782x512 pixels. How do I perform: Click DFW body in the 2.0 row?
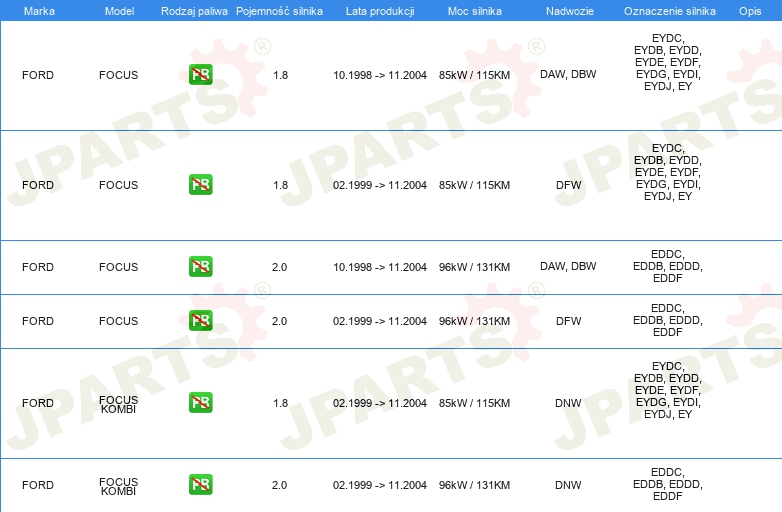click(x=569, y=321)
